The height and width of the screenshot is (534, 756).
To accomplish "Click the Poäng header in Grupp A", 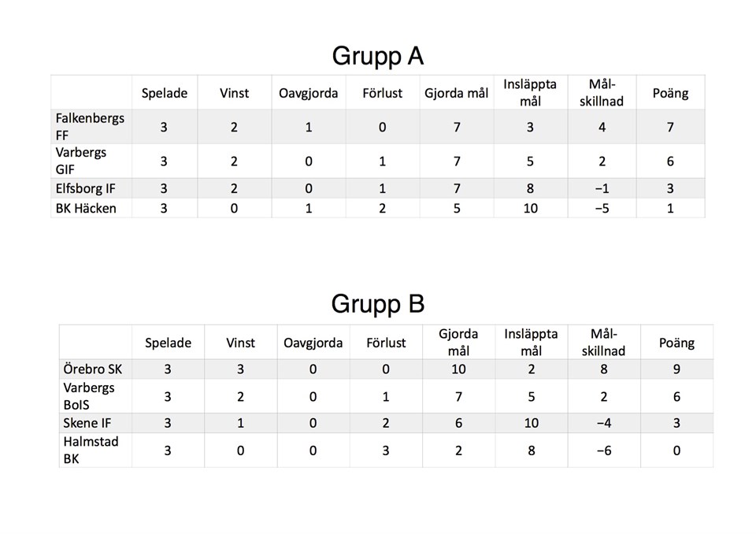I will tap(670, 93).
